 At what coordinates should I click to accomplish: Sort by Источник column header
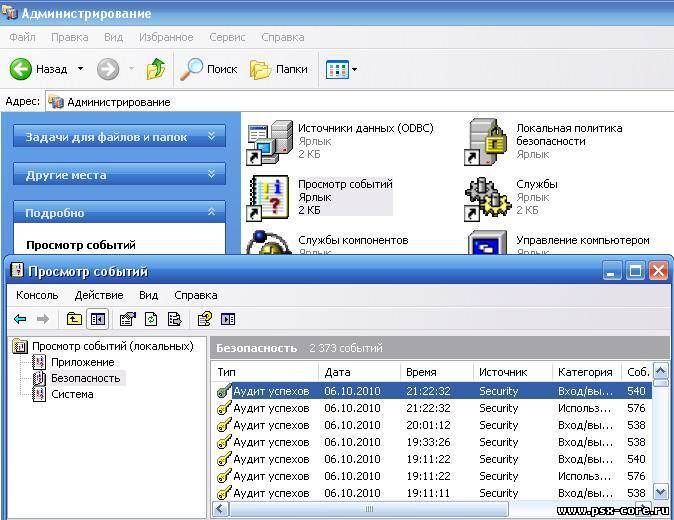[x=513, y=372]
